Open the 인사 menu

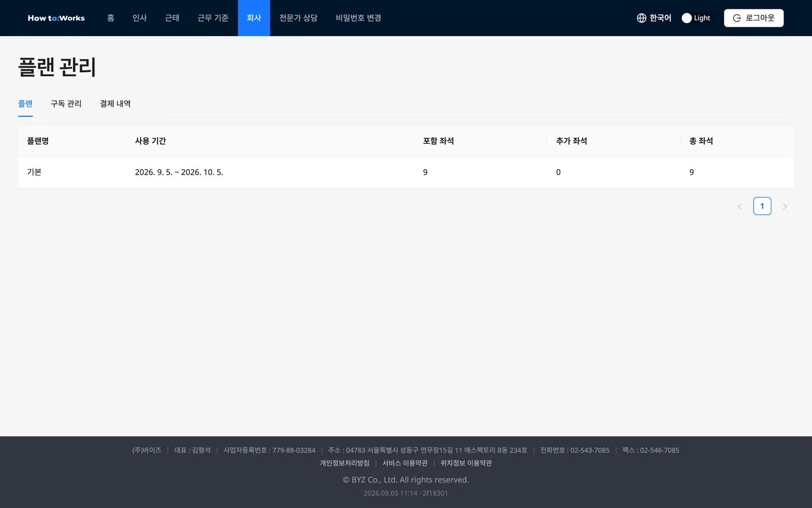tap(140, 18)
